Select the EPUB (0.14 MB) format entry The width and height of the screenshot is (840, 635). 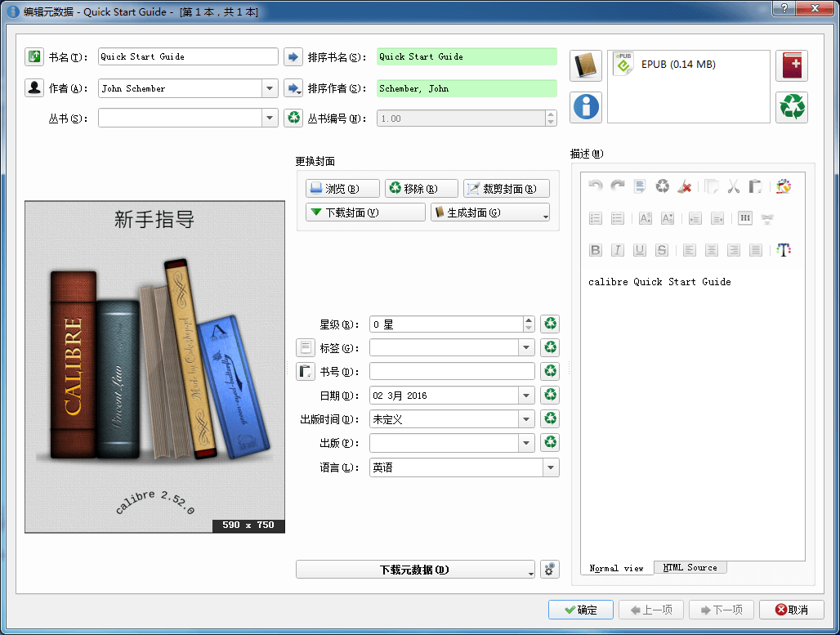[x=664, y=65]
